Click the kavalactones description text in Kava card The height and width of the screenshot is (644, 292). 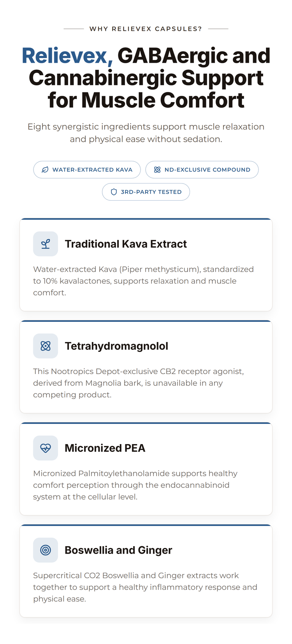click(x=143, y=281)
